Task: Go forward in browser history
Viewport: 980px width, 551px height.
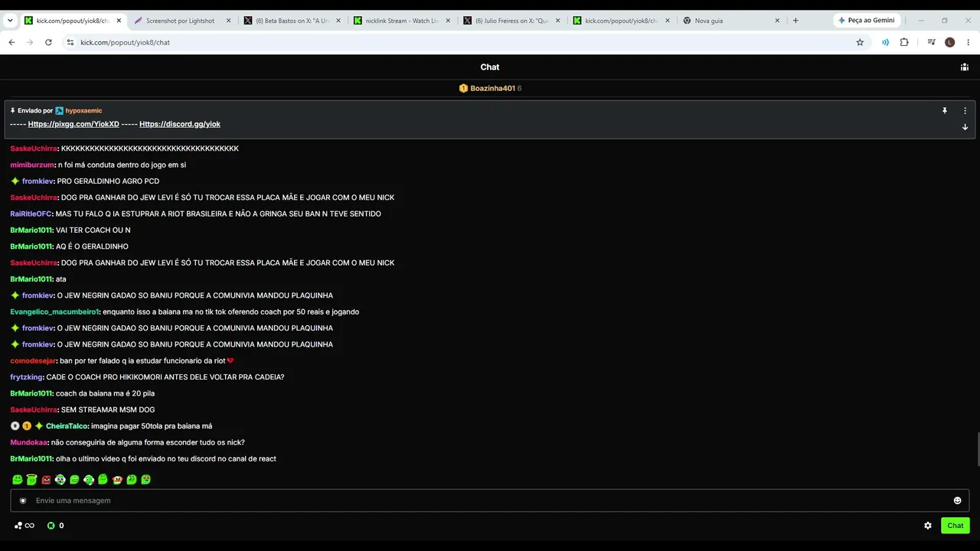Action: 30,42
